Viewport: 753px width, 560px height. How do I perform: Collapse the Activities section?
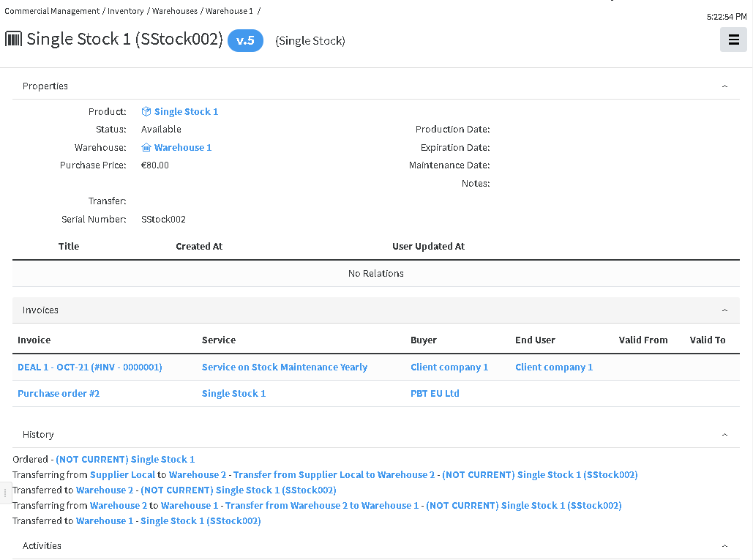pyautogui.click(x=724, y=546)
